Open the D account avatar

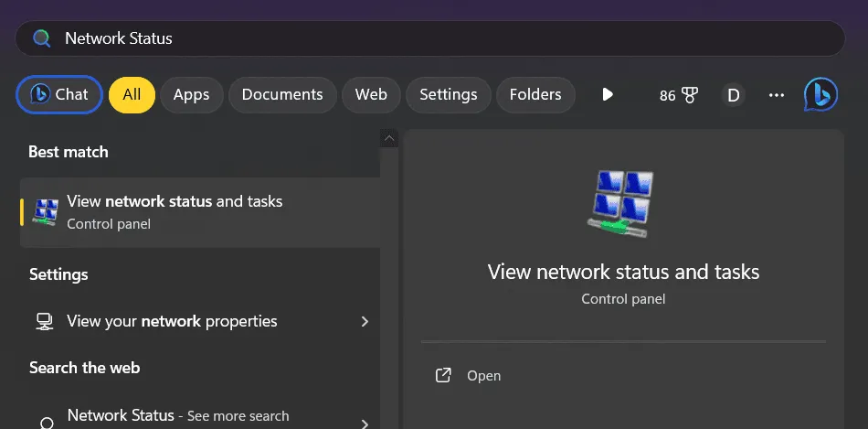[734, 95]
